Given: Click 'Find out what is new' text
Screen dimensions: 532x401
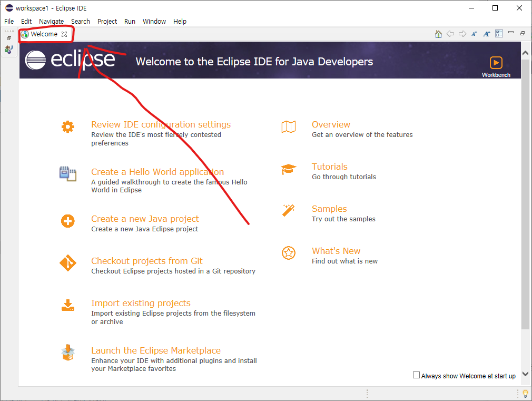Looking at the screenshot, I should tap(344, 261).
